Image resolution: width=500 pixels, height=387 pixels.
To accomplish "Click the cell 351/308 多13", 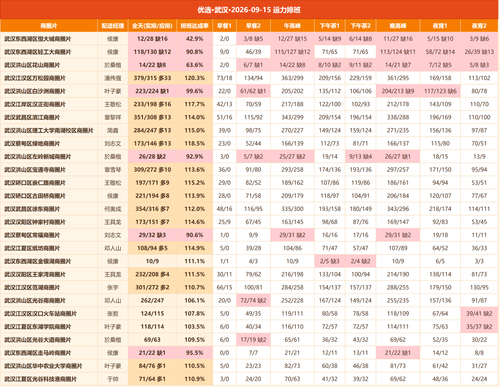I will pyautogui.click(x=152, y=117).
